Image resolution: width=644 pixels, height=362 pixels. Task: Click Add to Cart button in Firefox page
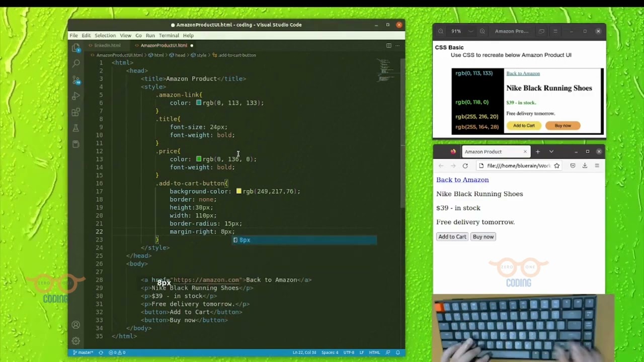pos(452,237)
